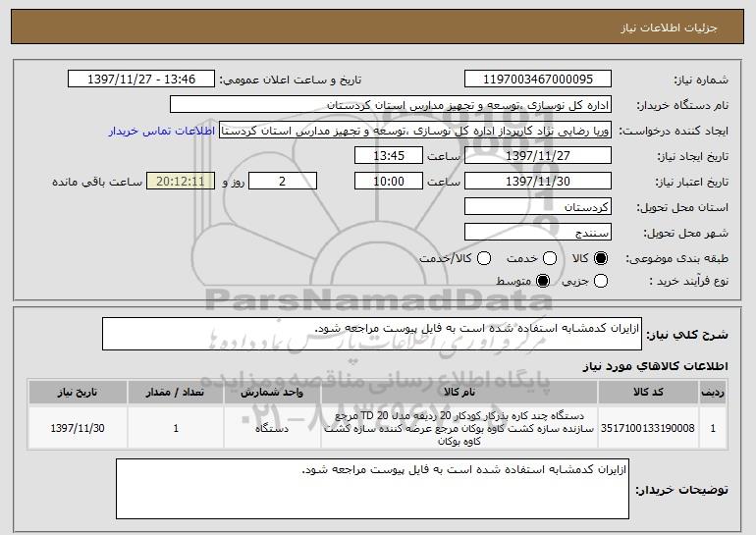756x535 pixels.
Task: Click the table date cell 1397/11/30
Action: point(78,428)
